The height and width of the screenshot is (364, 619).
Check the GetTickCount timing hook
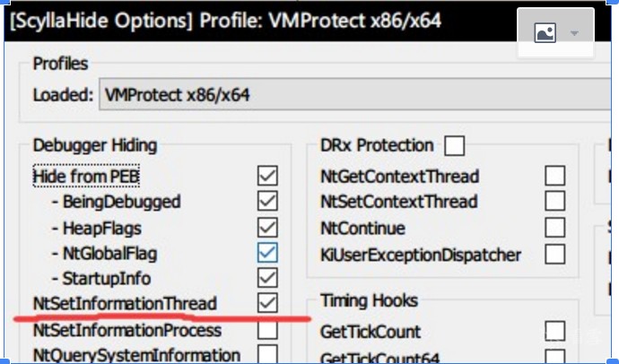555,332
